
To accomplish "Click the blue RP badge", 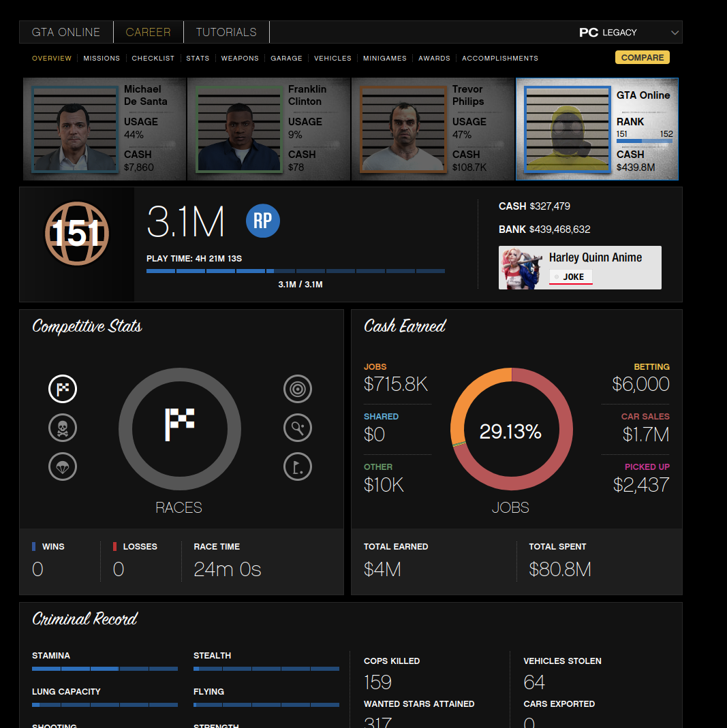I will (x=263, y=221).
